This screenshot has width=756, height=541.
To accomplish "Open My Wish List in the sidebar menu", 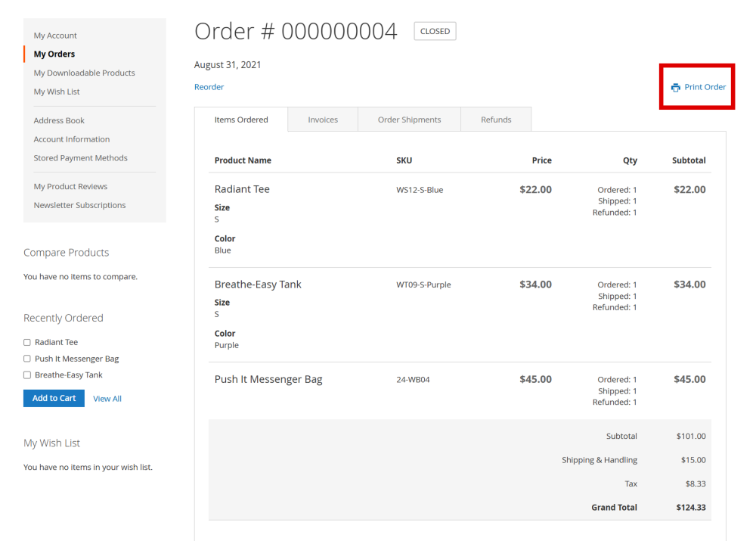I will [57, 92].
